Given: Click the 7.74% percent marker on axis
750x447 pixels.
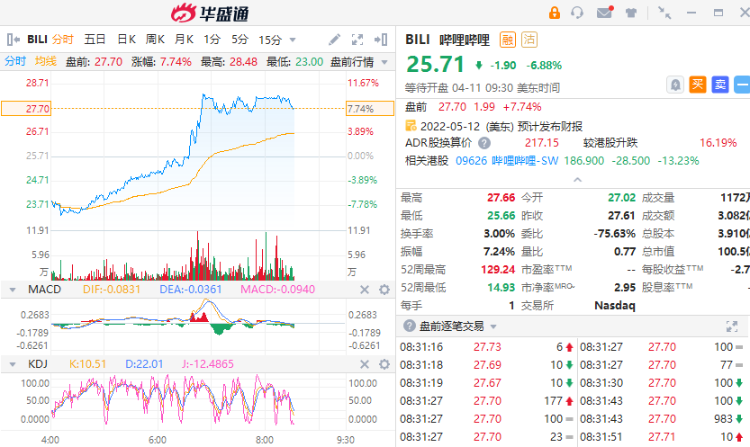Looking at the screenshot, I should 370,109.
